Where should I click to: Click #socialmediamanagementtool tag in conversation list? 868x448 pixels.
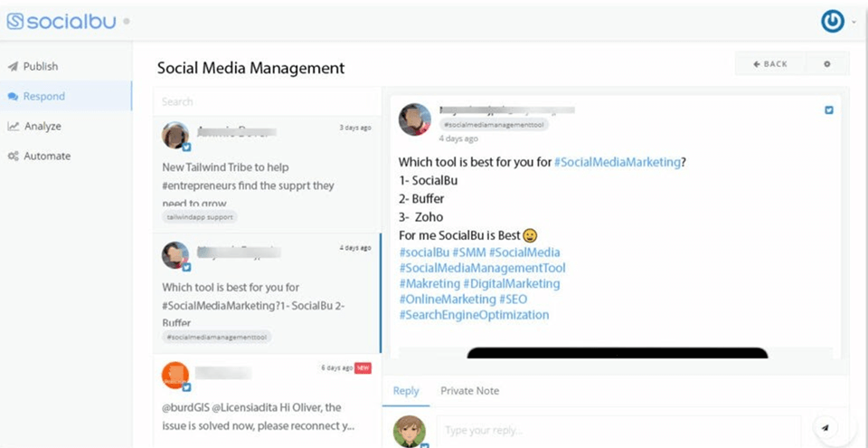click(217, 337)
